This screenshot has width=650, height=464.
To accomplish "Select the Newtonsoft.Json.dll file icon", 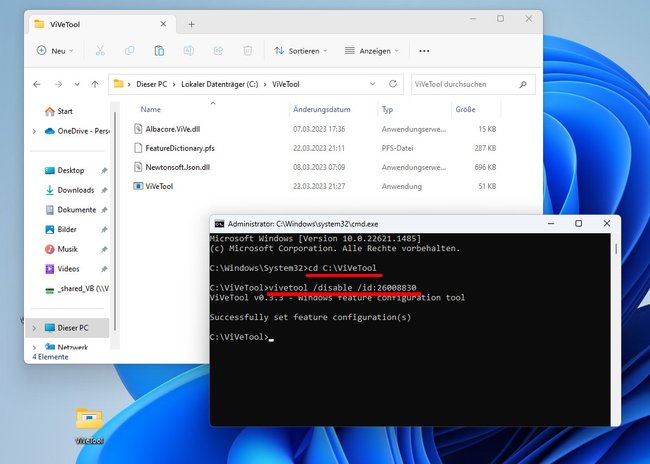I will click(138, 167).
